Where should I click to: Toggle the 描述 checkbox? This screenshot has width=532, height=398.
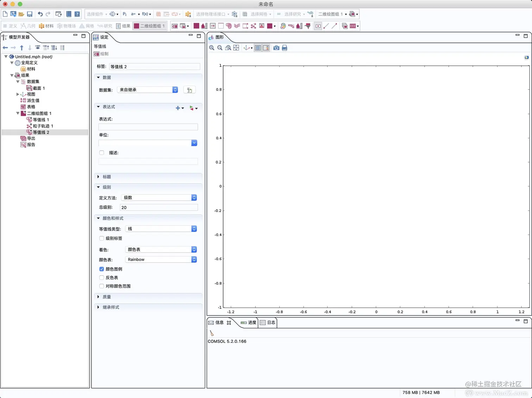[x=102, y=153]
